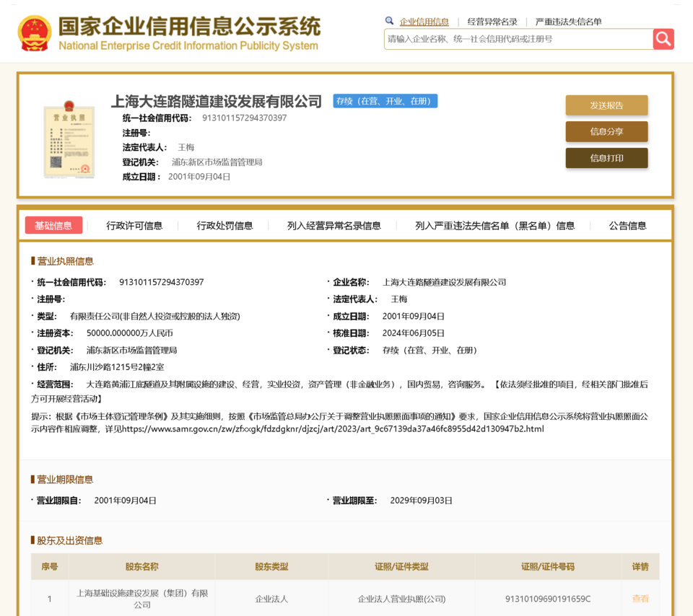Click 查看 link in shareholder details column
Screen dimensions: 693x616
(640, 599)
